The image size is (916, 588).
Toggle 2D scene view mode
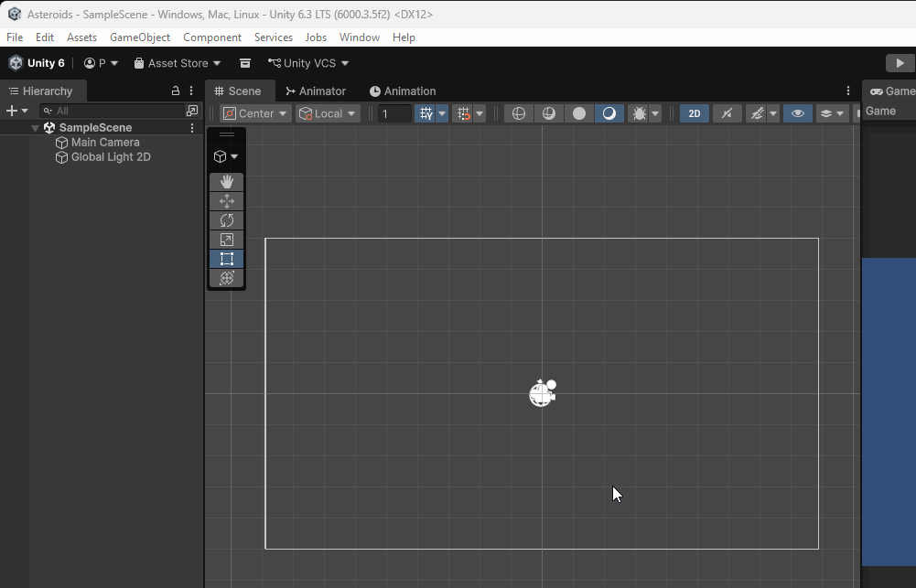(x=695, y=113)
